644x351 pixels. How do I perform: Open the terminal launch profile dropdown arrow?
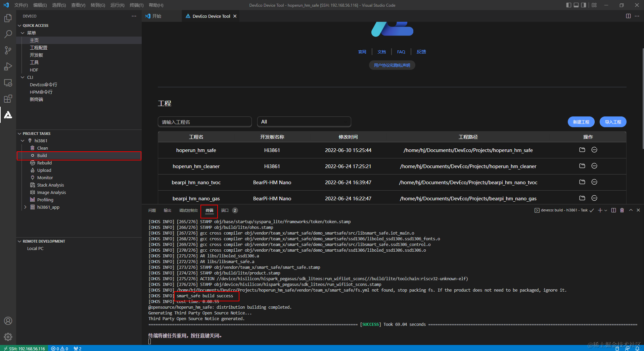pos(606,210)
